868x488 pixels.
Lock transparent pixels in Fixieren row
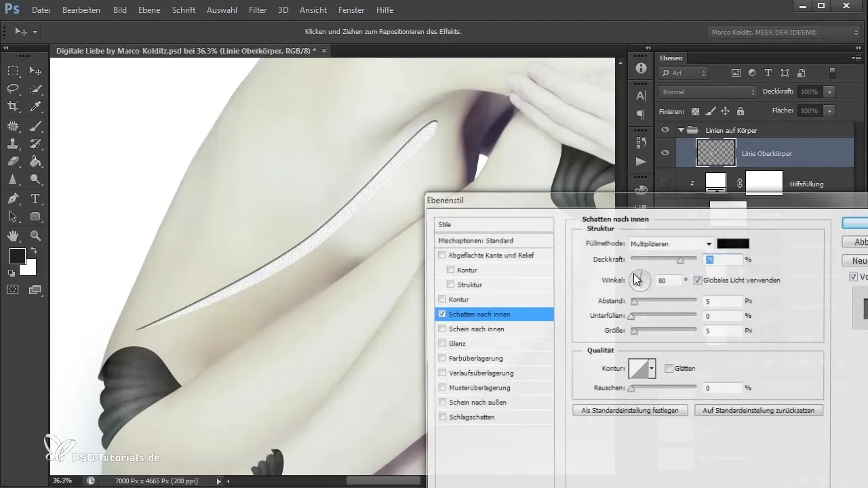[x=695, y=110]
